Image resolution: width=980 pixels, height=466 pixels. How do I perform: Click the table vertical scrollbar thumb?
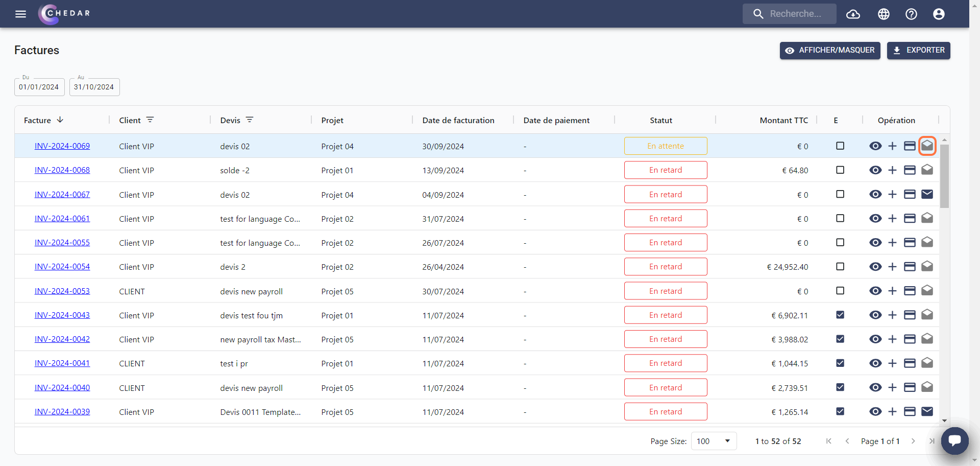point(944,176)
